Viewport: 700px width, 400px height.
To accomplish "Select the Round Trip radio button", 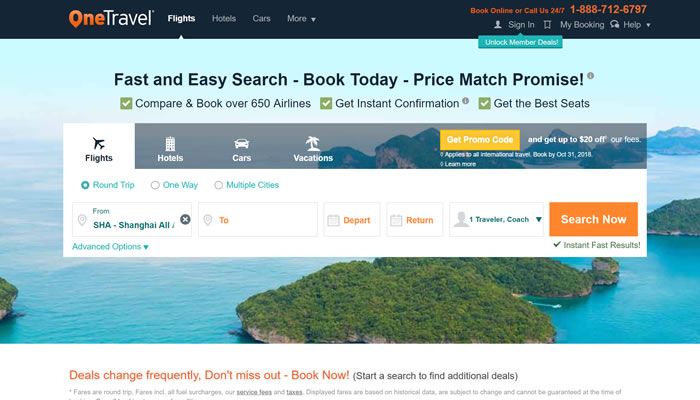I will [x=85, y=185].
